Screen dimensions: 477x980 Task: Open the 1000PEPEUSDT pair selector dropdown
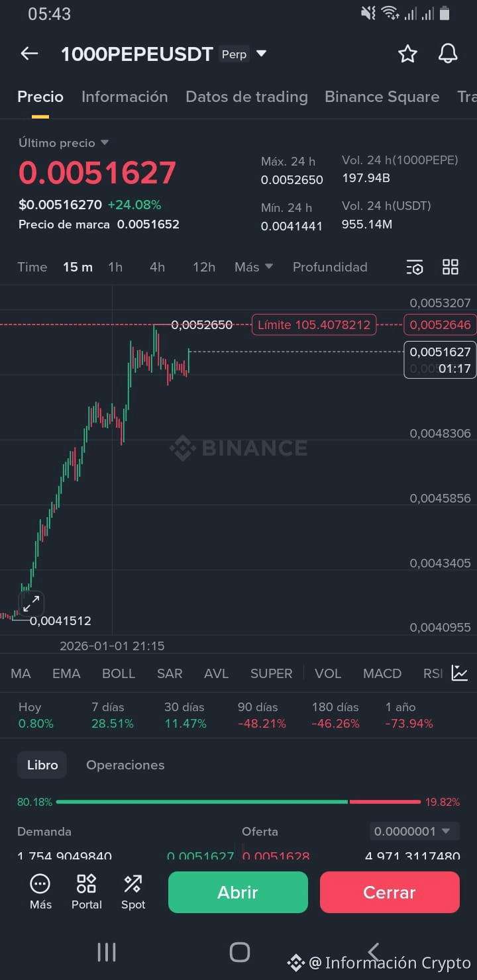[x=261, y=54]
